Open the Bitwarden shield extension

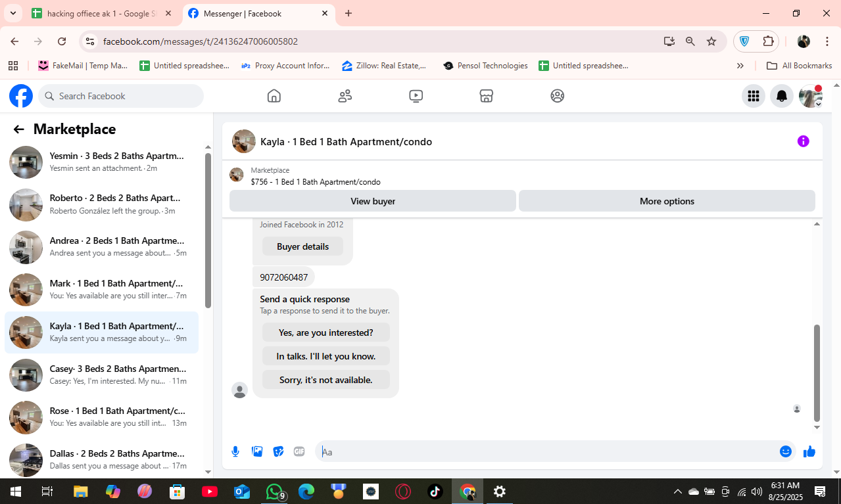744,41
